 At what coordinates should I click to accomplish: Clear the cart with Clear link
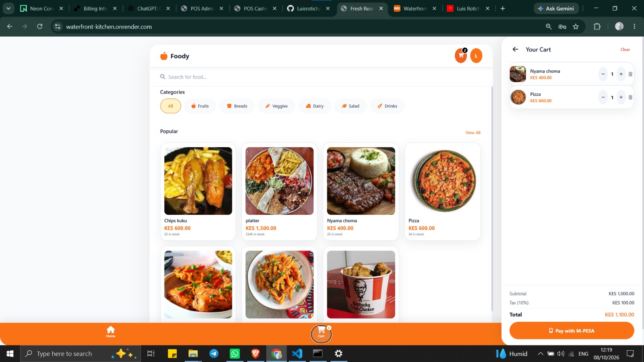point(625,49)
